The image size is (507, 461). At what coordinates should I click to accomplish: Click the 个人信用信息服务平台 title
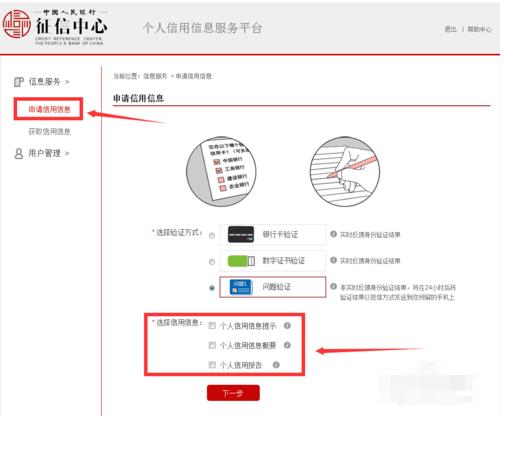pyautogui.click(x=202, y=28)
